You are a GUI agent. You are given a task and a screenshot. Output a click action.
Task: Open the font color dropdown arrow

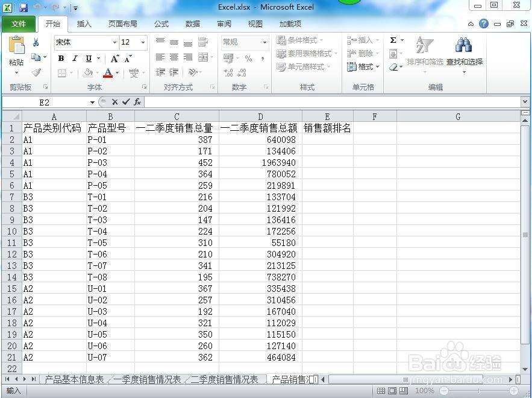pyautogui.click(x=117, y=73)
